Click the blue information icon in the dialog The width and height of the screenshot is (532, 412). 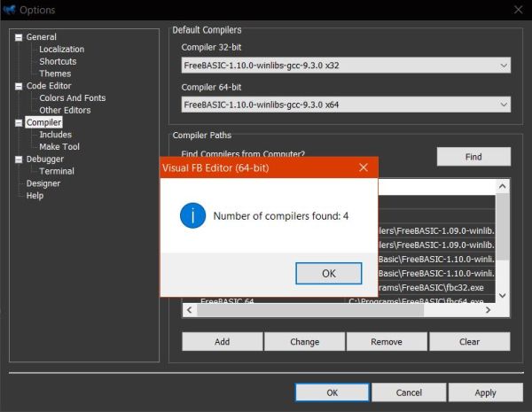(x=192, y=215)
